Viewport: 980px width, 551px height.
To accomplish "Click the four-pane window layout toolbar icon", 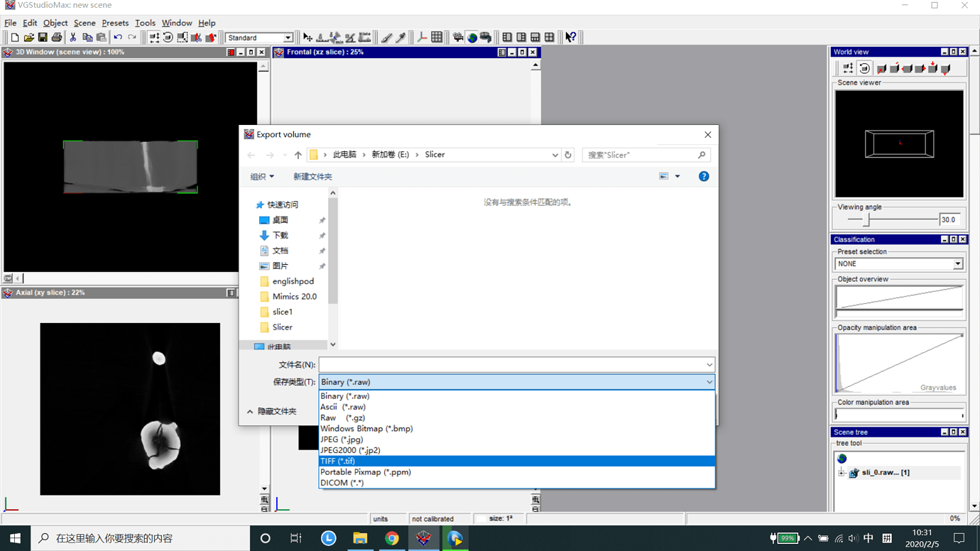I will tap(550, 37).
